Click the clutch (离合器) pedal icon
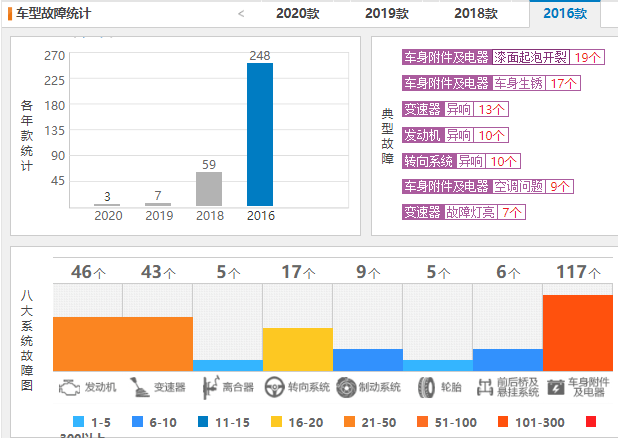 pyautogui.click(x=208, y=386)
